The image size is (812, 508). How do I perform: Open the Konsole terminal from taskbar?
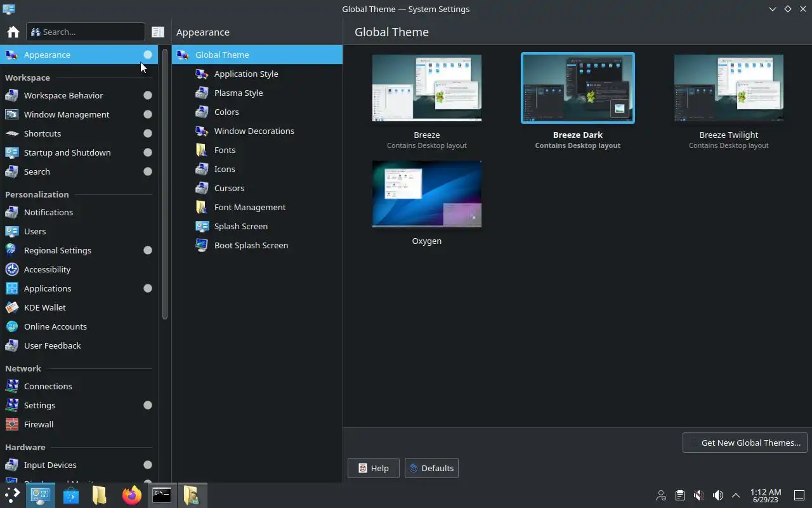pos(161,495)
